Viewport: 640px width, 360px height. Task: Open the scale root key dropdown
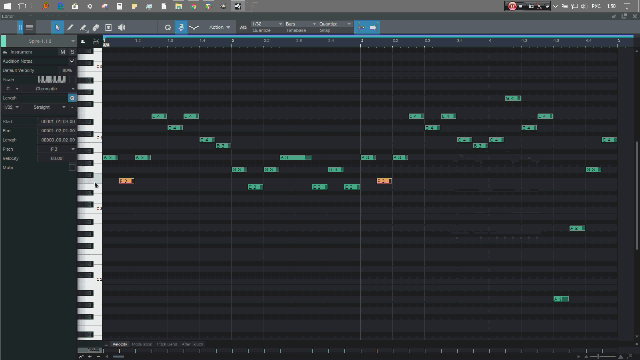[12, 89]
